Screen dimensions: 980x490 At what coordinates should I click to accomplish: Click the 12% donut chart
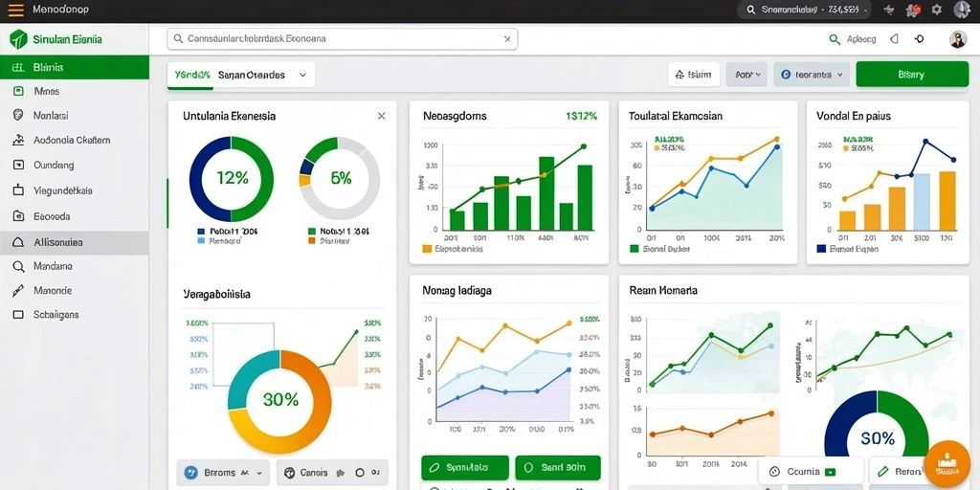pyautogui.click(x=232, y=179)
